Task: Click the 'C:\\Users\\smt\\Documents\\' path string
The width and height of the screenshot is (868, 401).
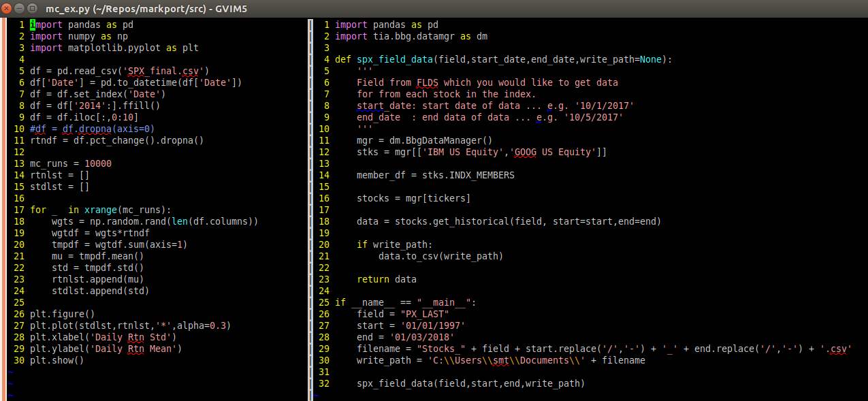Action: point(507,360)
